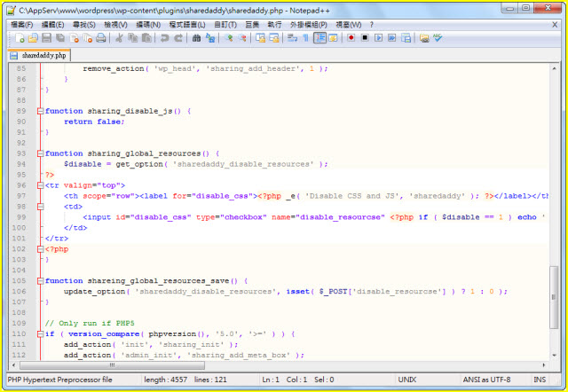Click the spell check ABC icon
Image resolution: width=568 pixels, height=392 pixels.
pos(438,38)
